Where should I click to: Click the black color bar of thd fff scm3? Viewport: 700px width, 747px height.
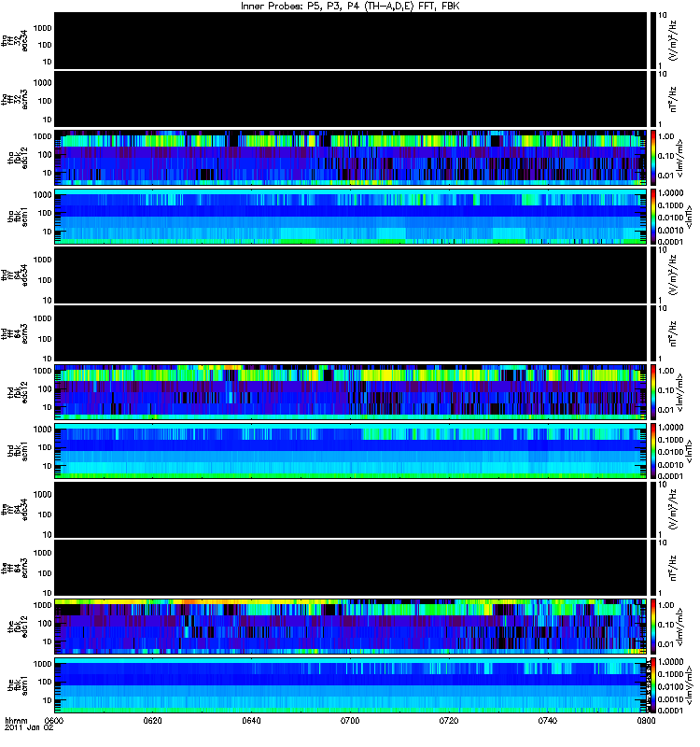point(652,333)
